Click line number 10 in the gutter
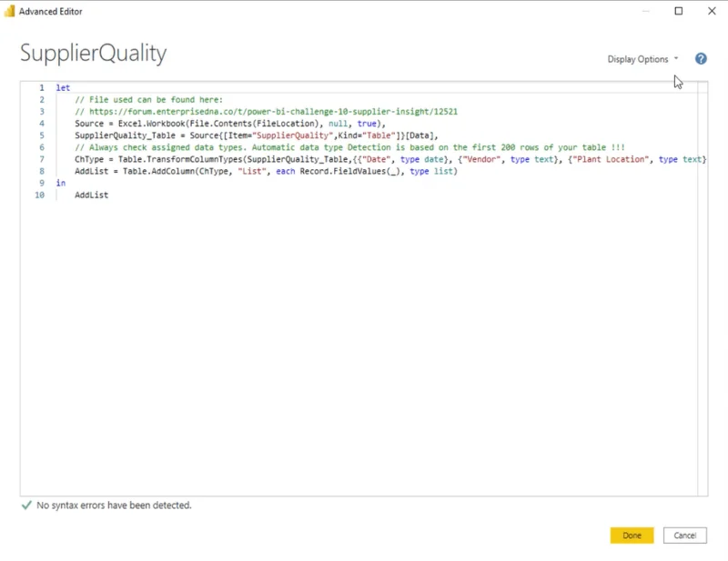The height and width of the screenshot is (561, 728). coord(39,195)
